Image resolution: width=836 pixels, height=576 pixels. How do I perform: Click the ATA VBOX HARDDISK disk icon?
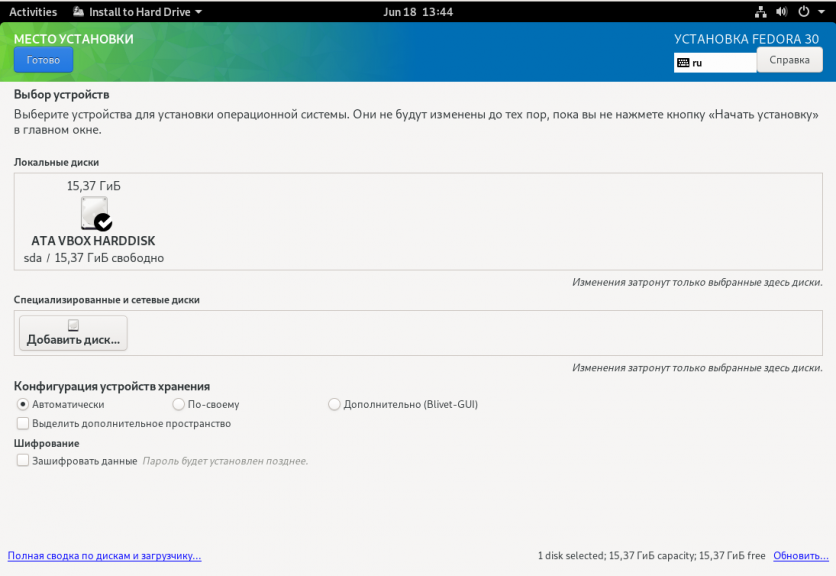[x=94, y=213]
